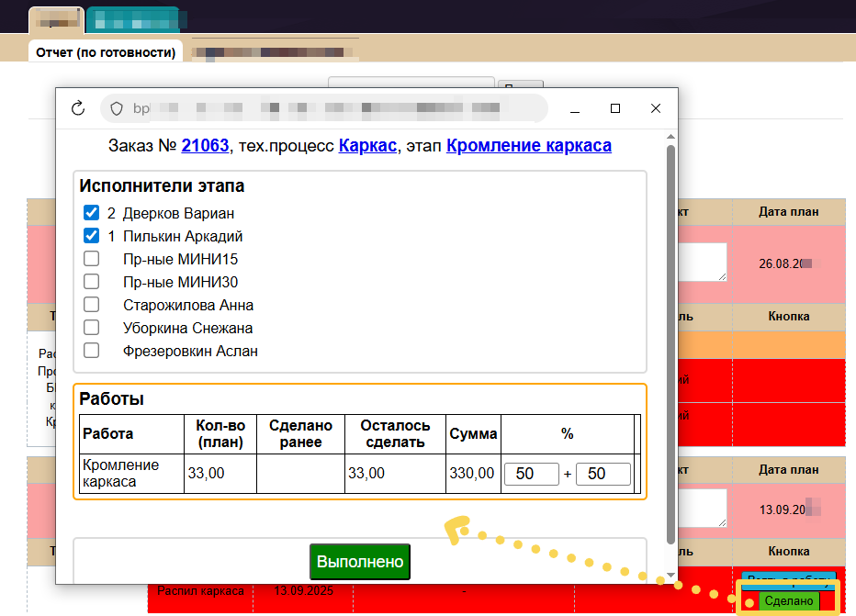Image resolution: width=856 pixels, height=616 pixels.
Task: Click the Сделано button
Action: coord(789,601)
